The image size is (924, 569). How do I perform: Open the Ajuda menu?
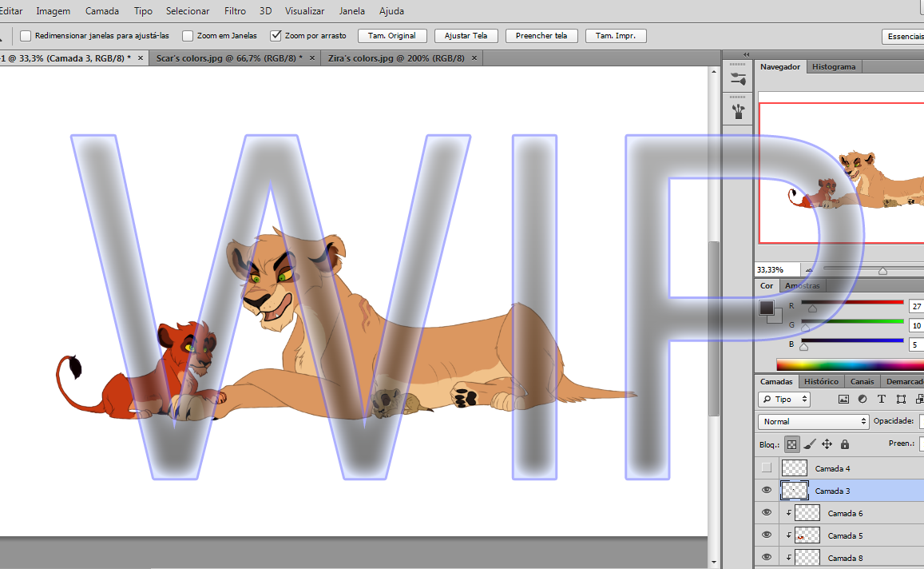click(x=392, y=11)
